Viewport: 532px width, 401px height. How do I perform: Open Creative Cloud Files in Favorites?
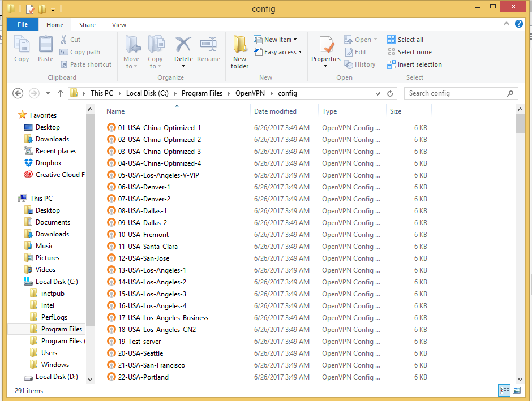pos(54,175)
